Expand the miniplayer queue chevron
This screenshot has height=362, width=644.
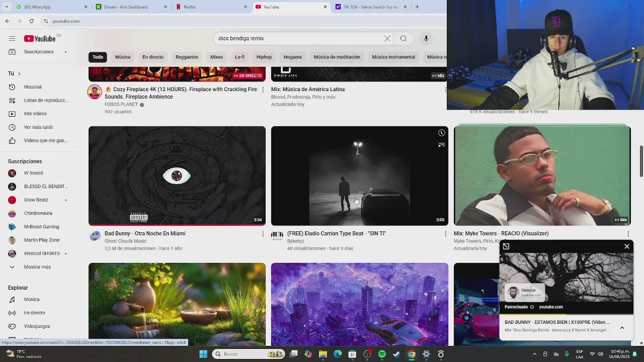(622, 328)
